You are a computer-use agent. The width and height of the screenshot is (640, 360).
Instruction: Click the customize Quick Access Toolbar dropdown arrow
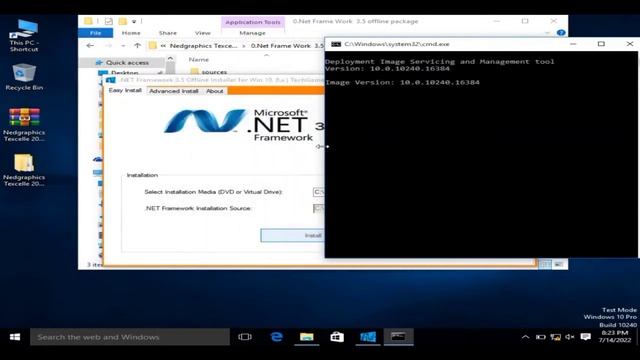coord(134,21)
